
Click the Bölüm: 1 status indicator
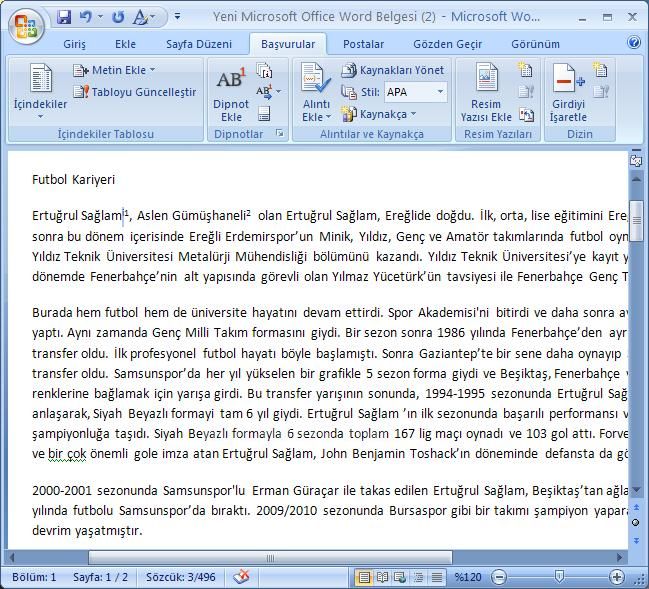click(x=34, y=577)
